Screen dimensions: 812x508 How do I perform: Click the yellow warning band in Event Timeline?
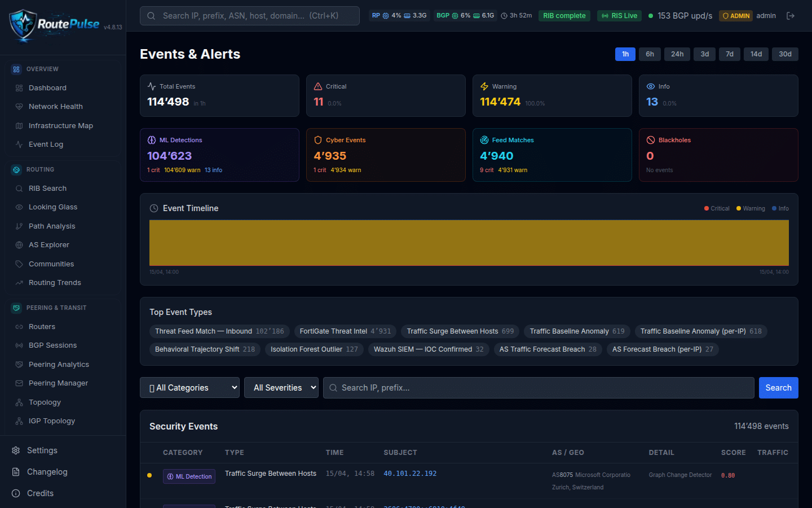[x=469, y=243]
